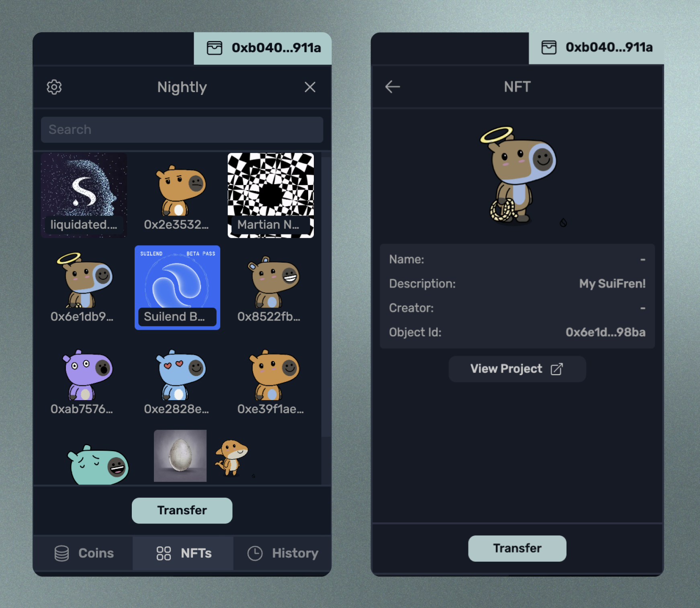Click Transfer button in NFT detail panel
This screenshot has width=700, height=608.
point(517,548)
